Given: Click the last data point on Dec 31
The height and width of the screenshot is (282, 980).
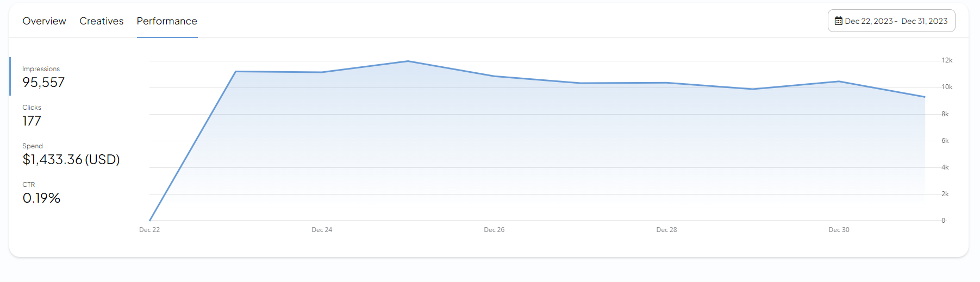Looking at the screenshot, I should (x=925, y=97).
